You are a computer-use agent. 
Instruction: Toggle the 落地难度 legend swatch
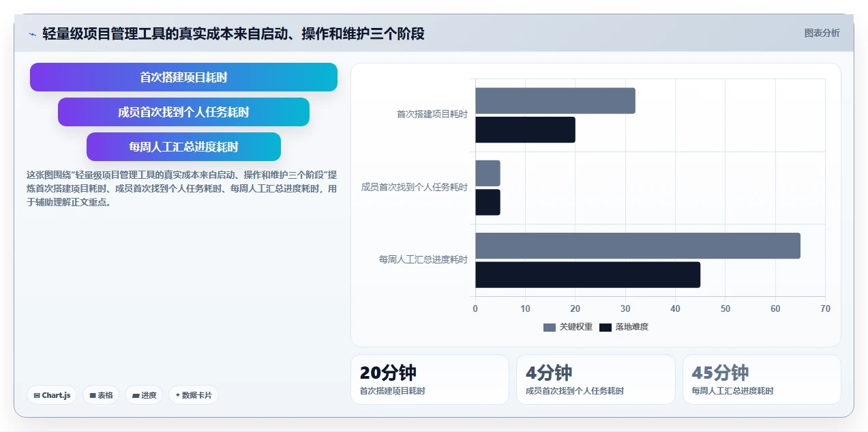(605, 328)
